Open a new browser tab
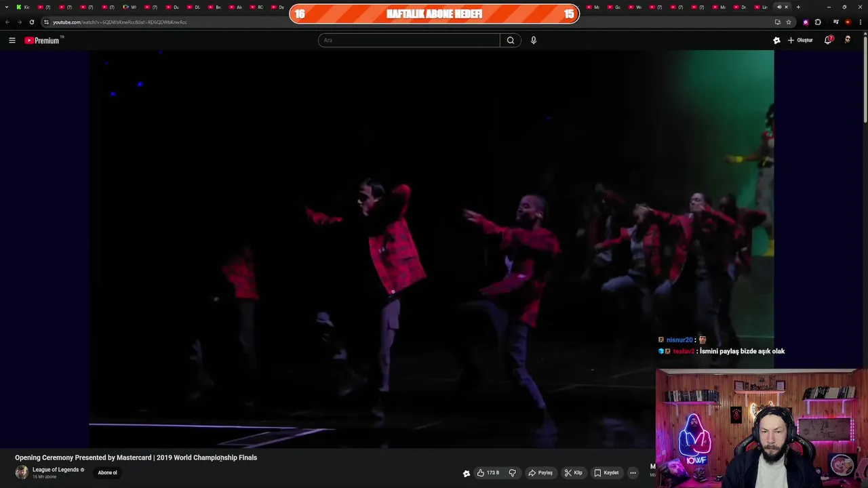The height and width of the screenshot is (488, 868). tap(798, 7)
